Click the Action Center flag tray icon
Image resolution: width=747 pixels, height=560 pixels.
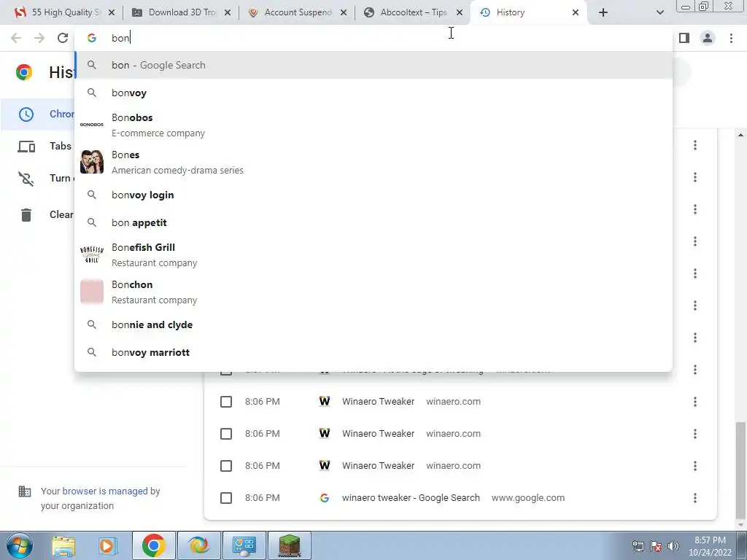coord(656,546)
